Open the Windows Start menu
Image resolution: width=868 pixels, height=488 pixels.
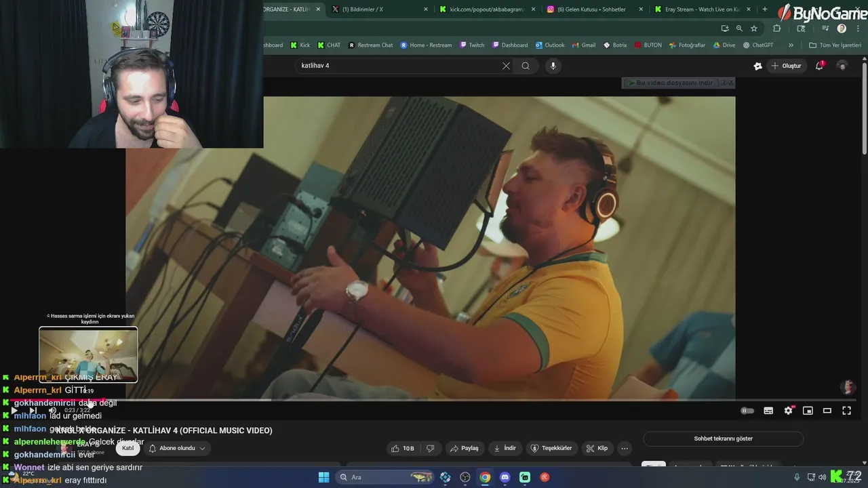(x=323, y=477)
